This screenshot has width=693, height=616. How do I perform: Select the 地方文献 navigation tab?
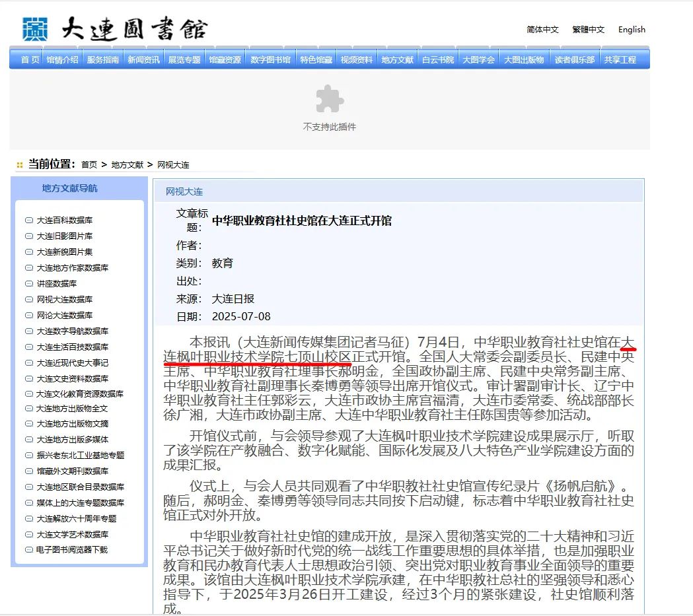pyautogui.click(x=397, y=59)
